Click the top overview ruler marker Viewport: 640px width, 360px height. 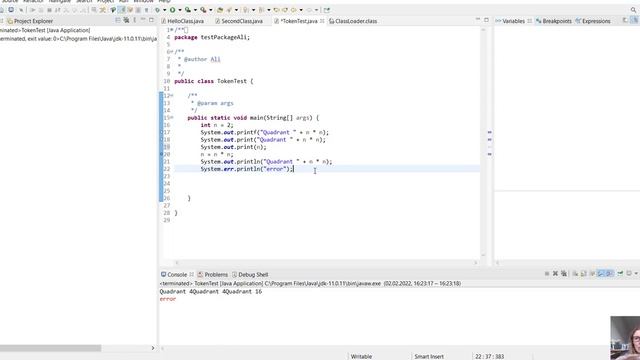pos(489,132)
